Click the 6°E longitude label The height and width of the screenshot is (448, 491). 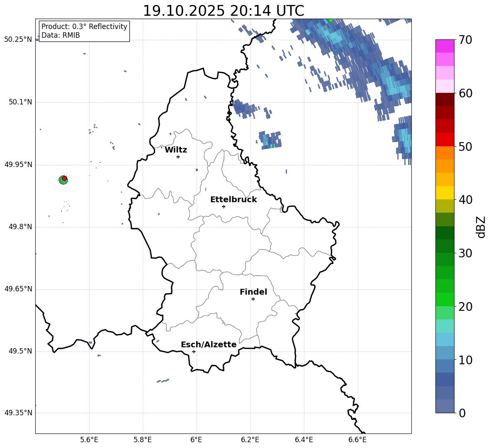click(x=196, y=440)
